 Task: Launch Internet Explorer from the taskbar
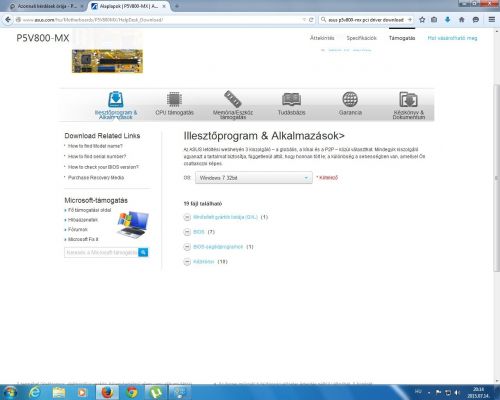coord(35,392)
